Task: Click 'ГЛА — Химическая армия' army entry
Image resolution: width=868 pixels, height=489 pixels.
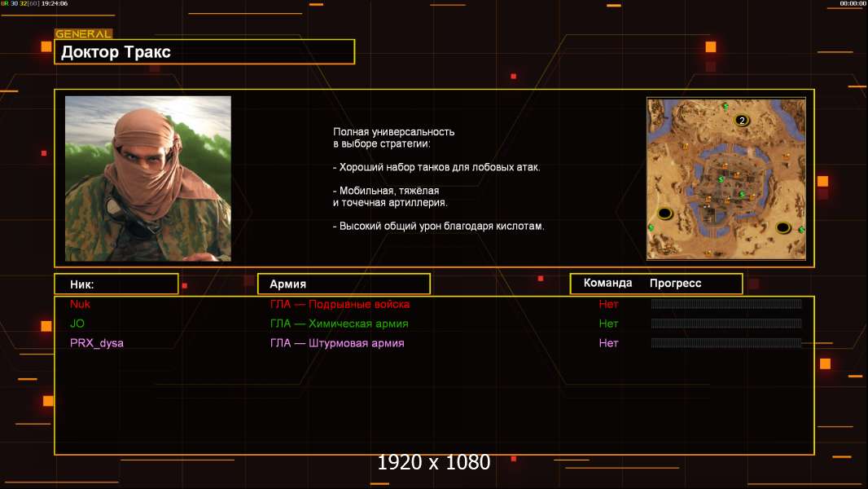Action: tap(340, 324)
